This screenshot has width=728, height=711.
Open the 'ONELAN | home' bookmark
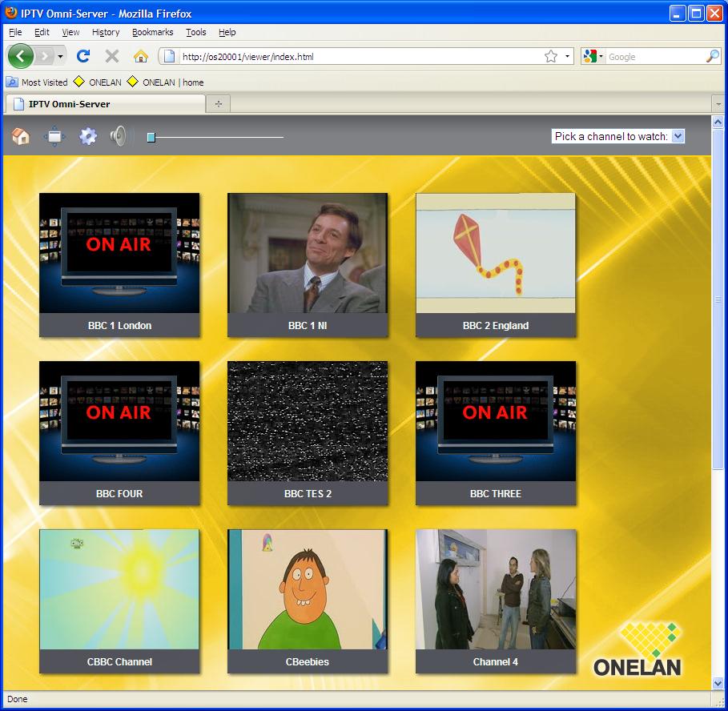coord(165,82)
